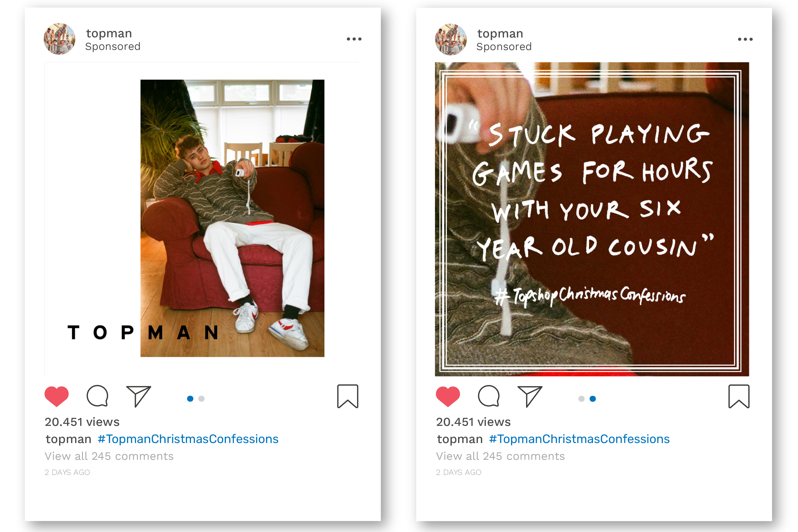Switch to second slide dot on left post
The width and height of the screenshot is (798, 532).
[201, 399]
